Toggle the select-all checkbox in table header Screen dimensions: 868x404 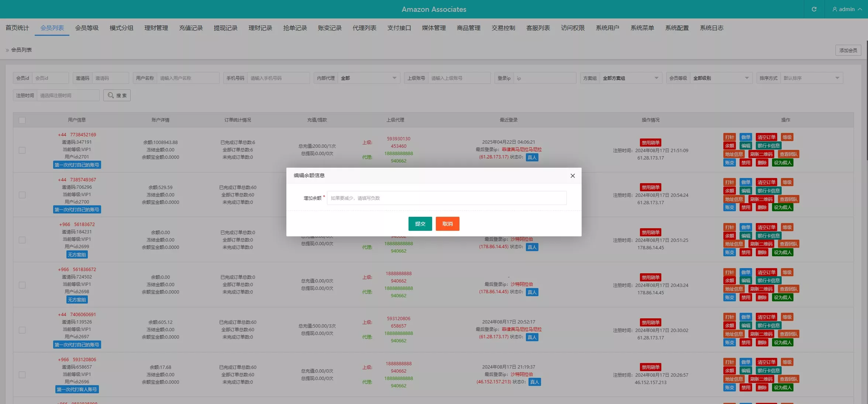[x=22, y=120]
